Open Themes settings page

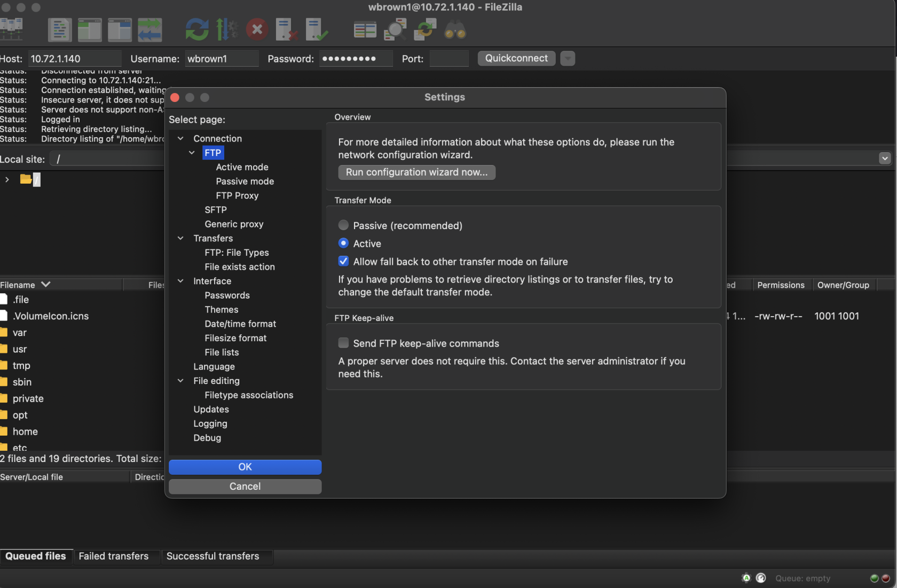pyautogui.click(x=222, y=310)
